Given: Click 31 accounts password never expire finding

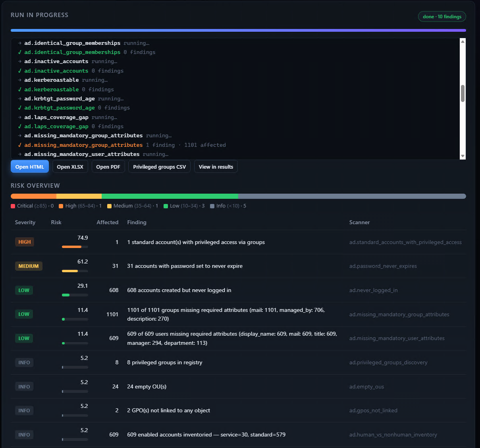Looking at the screenshot, I should [185, 266].
